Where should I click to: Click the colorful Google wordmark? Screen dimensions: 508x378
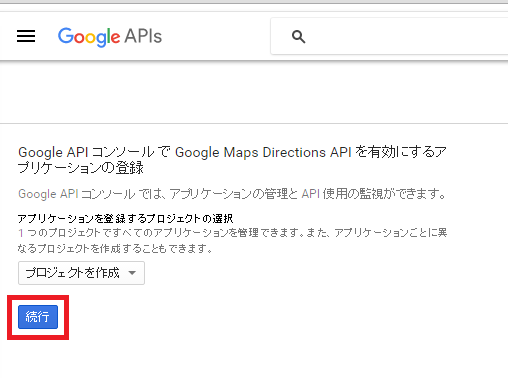click(x=89, y=37)
